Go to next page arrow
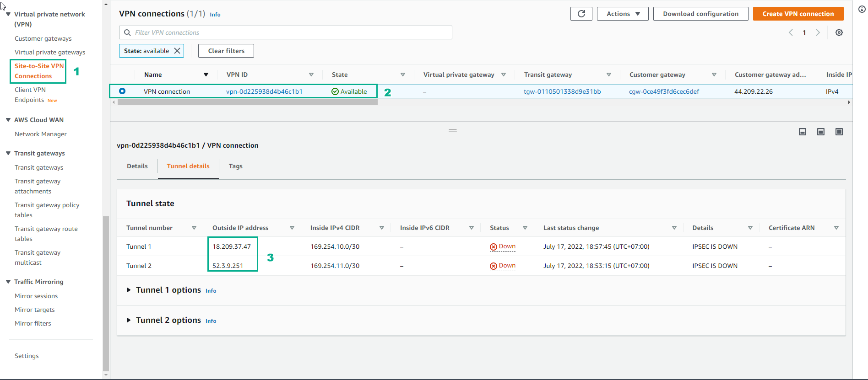Image resolution: width=868 pixels, height=380 pixels. pyautogui.click(x=818, y=32)
